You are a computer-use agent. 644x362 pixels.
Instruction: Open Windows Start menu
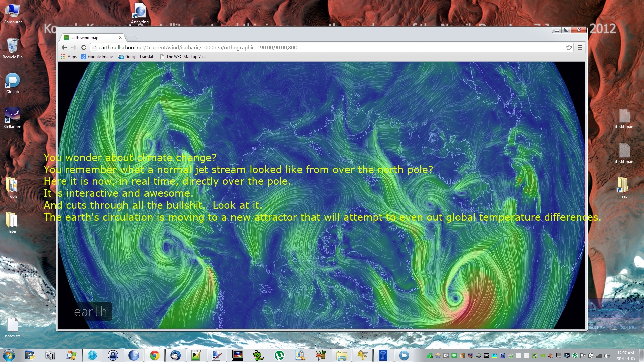pos(9,355)
